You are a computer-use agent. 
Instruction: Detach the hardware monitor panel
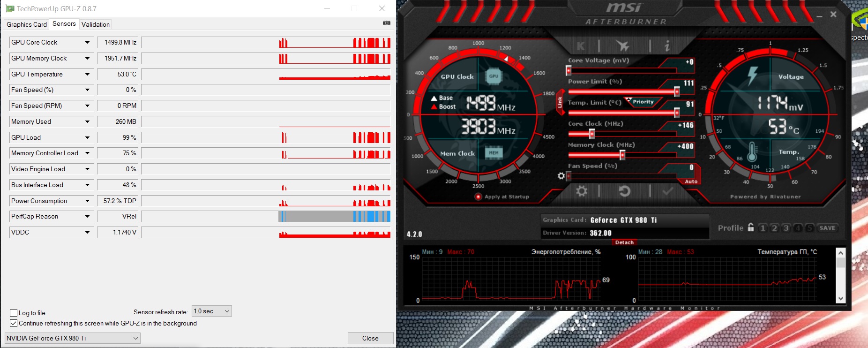click(x=624, y=242)
